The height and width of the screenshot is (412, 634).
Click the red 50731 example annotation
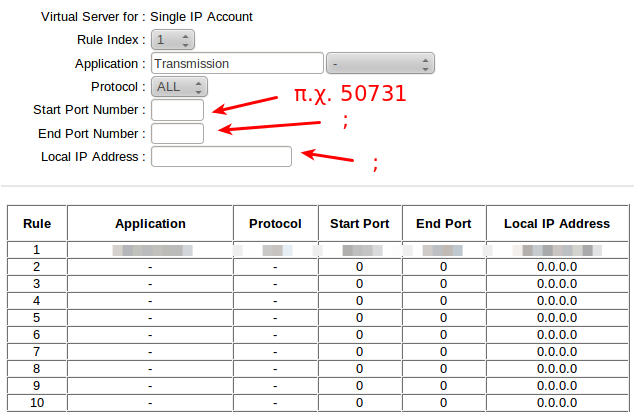click(350, 96)
